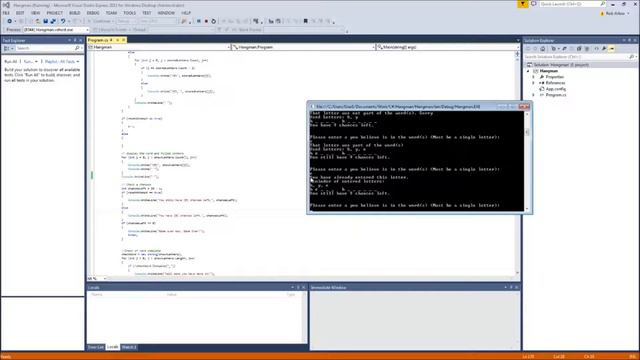Click the Bookmark toolbar icon

click(x=305, y=21)
